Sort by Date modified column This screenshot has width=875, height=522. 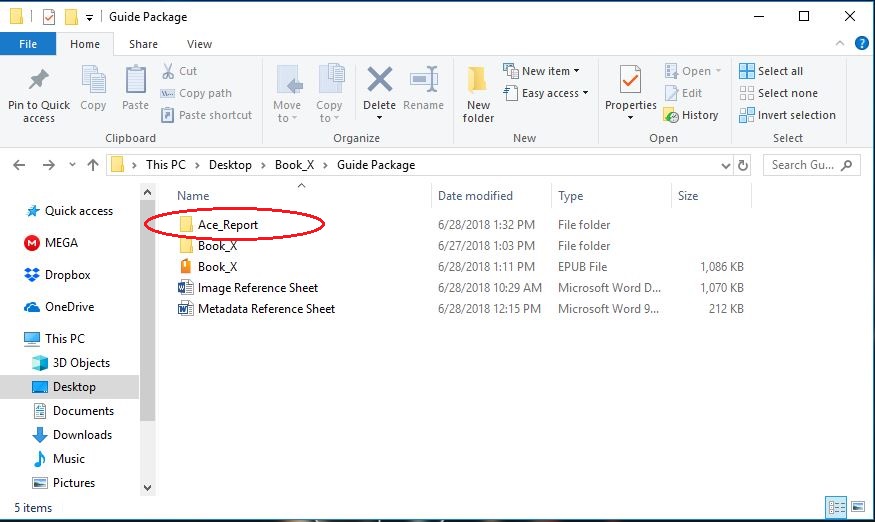pos(475,196)
